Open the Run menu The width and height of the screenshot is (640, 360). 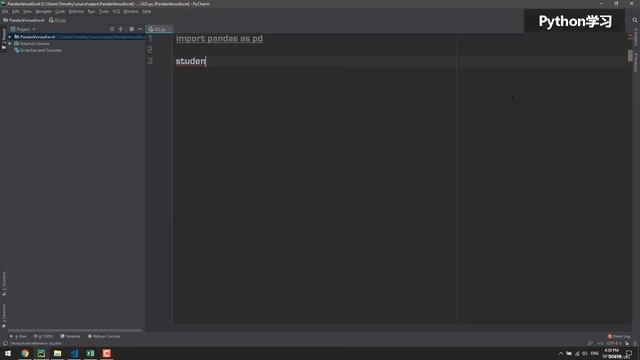tap(91, 12)
